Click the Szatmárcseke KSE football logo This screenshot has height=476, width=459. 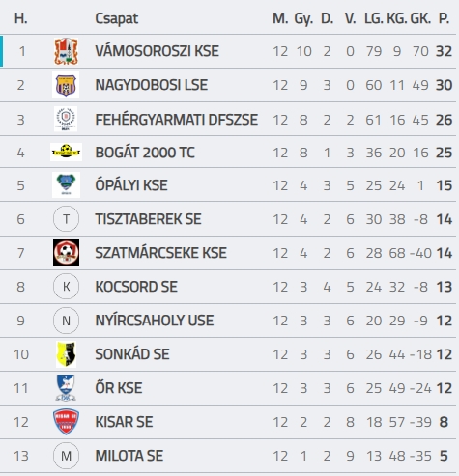pyautogui.click(x=66, y=252)
